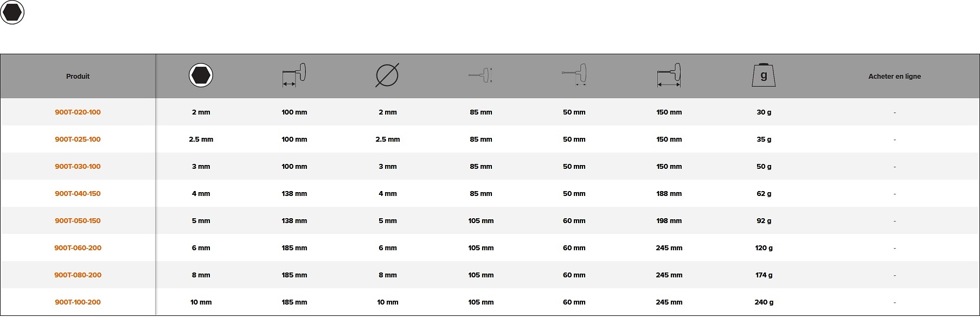
Task: Open product 900T-060-200
Action: point(78,248)
